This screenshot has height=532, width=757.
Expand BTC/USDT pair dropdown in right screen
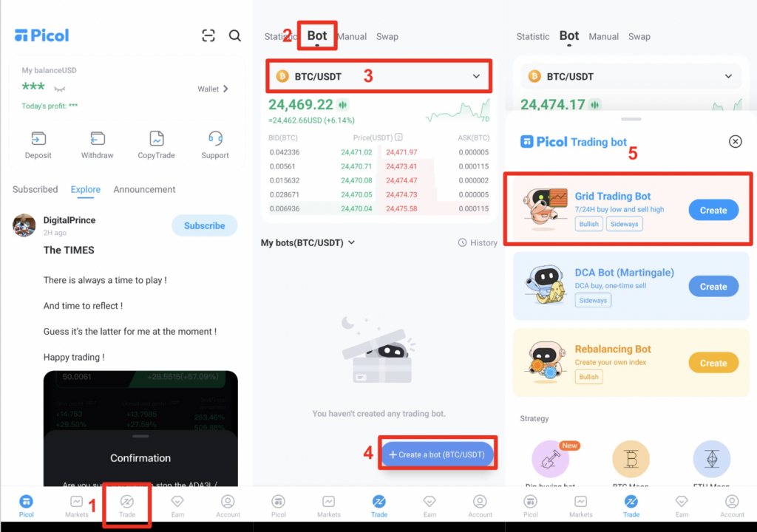(631, 76)
